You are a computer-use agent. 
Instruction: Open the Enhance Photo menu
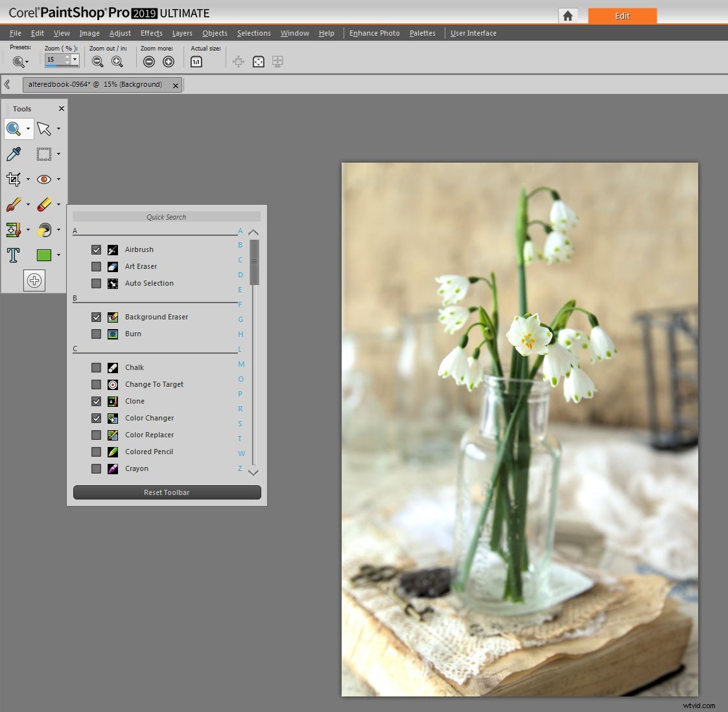pyautogui.click(x=374, y=33)
